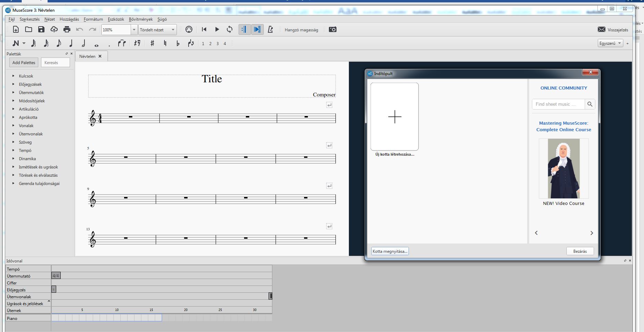
Task: Save the score with the floppy disk icon
Action: [x=41, y=30]
